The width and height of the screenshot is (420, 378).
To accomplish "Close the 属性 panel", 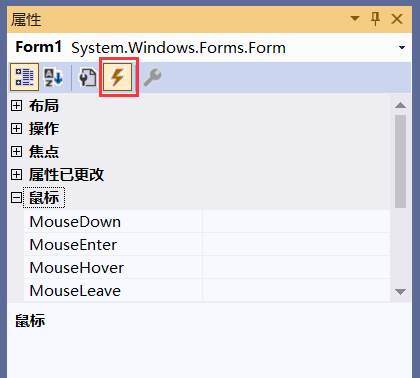I will [397, 19].
